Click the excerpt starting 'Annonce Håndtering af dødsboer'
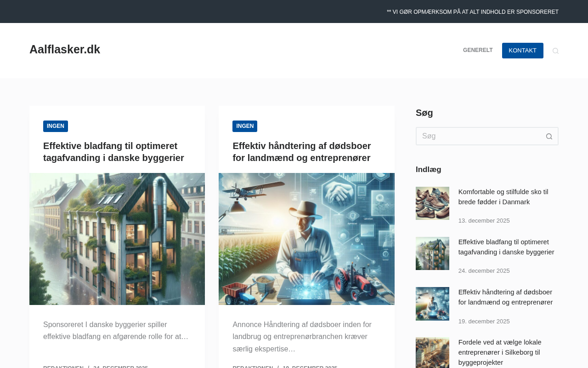Viewport: 588px width, 368px height. click(302, 337)
